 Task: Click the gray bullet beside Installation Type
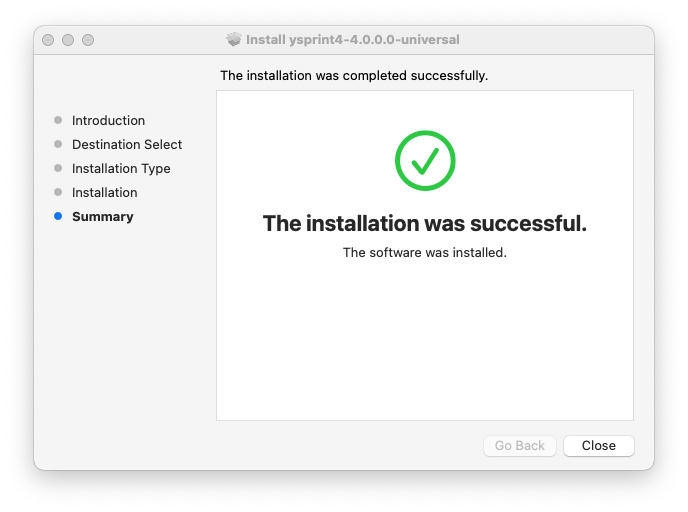tap(58, 168)
